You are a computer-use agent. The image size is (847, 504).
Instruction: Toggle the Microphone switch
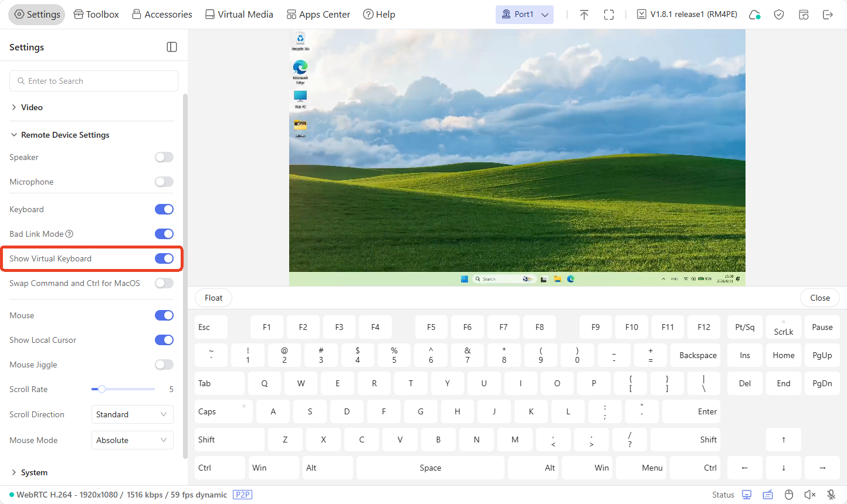tap(164, 182)
